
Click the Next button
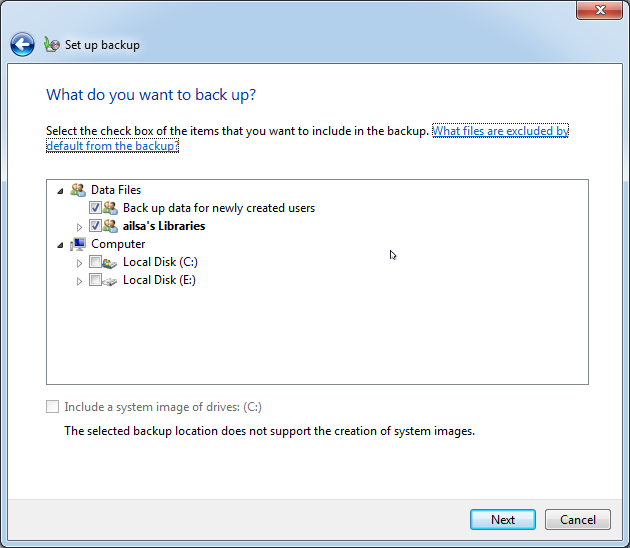(x=503, y=520)
